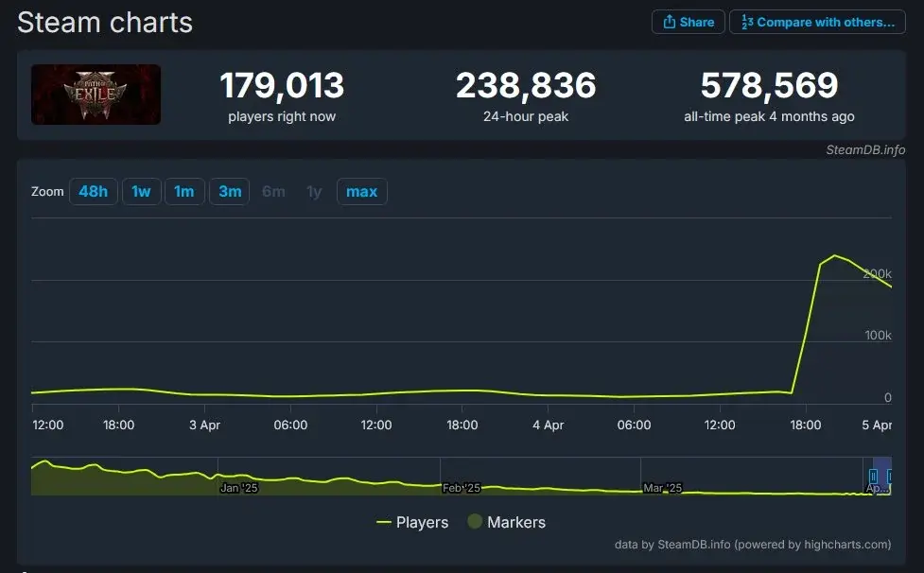Click the Feb '25 label in navigator
Image resolution: width=924 pixels, height=573 pixels.
[462, 488]
